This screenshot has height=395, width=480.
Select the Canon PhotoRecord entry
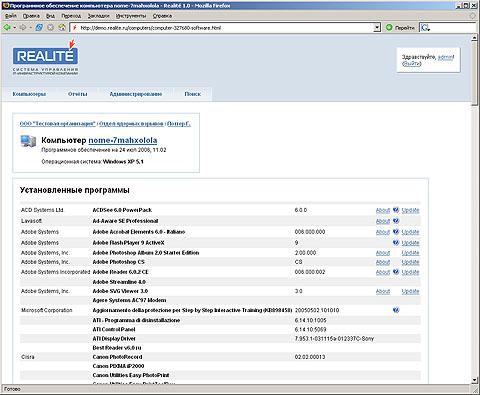tap(117, 357)
